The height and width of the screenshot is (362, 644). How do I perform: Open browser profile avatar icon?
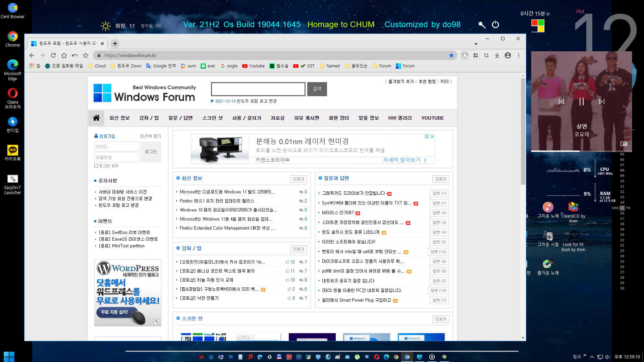(508, 55)
